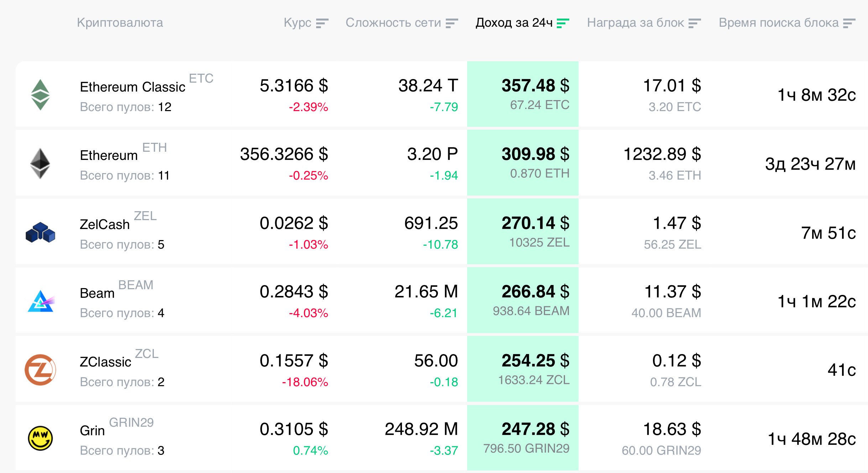The height and width of the screenshot is (473, 868).
Task: Click sort icon next to Время поиска блока
Action: point(849,23)
